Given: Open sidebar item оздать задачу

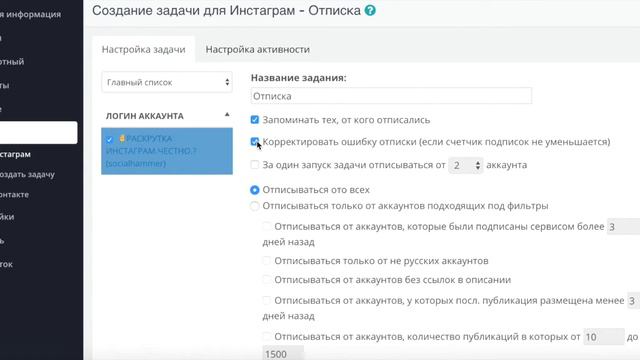Looking at the screenshot, I should pos(27,174).
